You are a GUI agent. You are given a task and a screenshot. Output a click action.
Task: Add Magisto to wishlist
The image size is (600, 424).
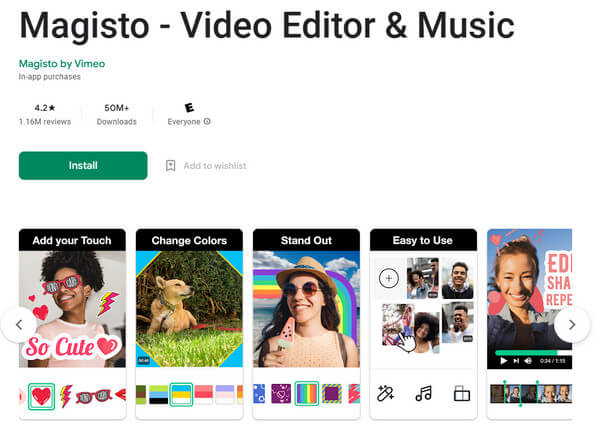tap(206, 166)
